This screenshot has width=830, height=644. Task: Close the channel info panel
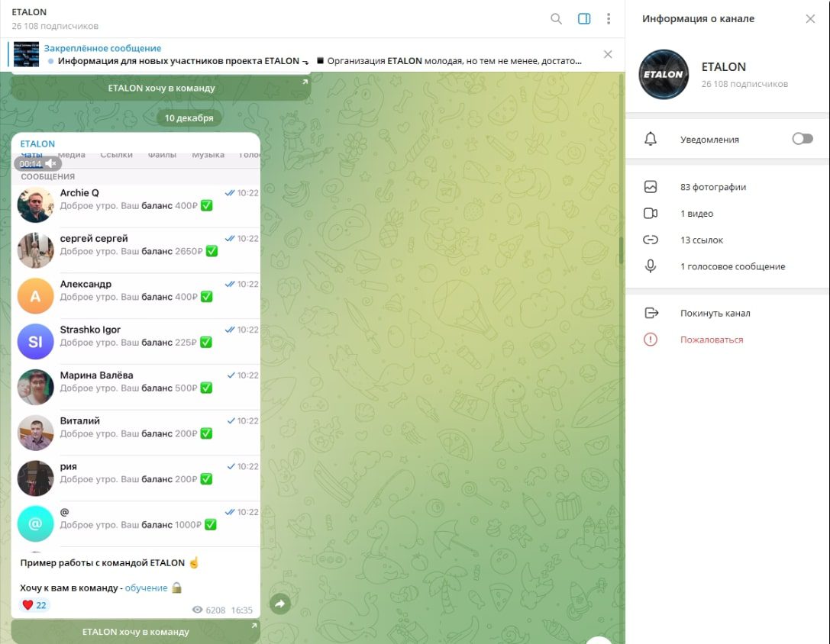pyautogui.click(x=810, y=19)
